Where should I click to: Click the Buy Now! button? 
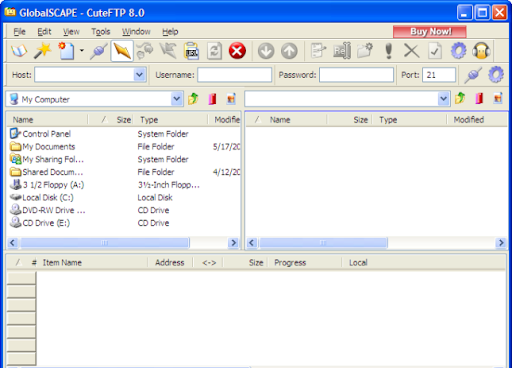pyautogui.click(x=430, y=32)
